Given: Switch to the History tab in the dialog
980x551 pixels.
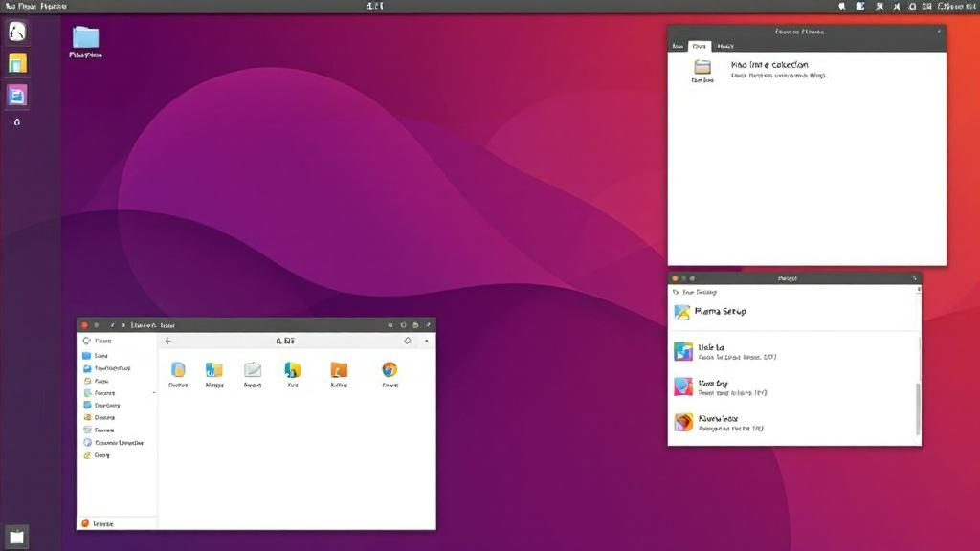Looking at the screenshot, I should 725,46.
